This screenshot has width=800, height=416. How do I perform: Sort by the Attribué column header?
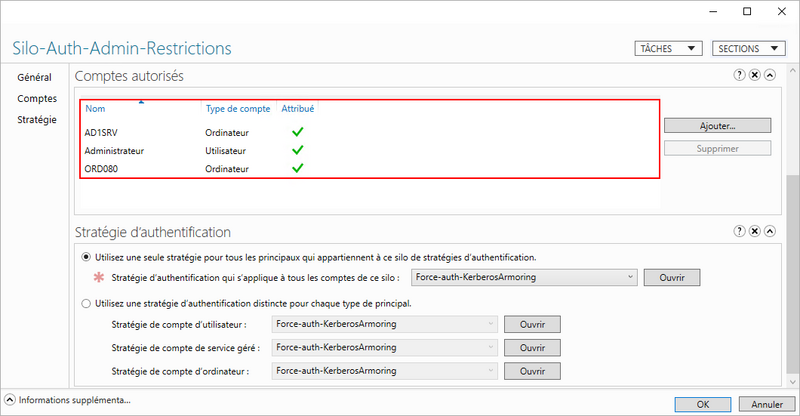(x=297, y=109)
